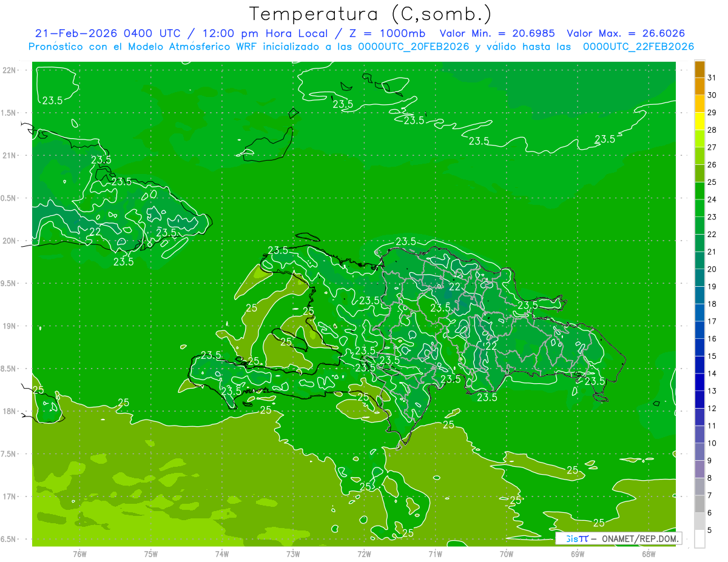Click the white swatch below 5 on scale

tap(699, 539)
